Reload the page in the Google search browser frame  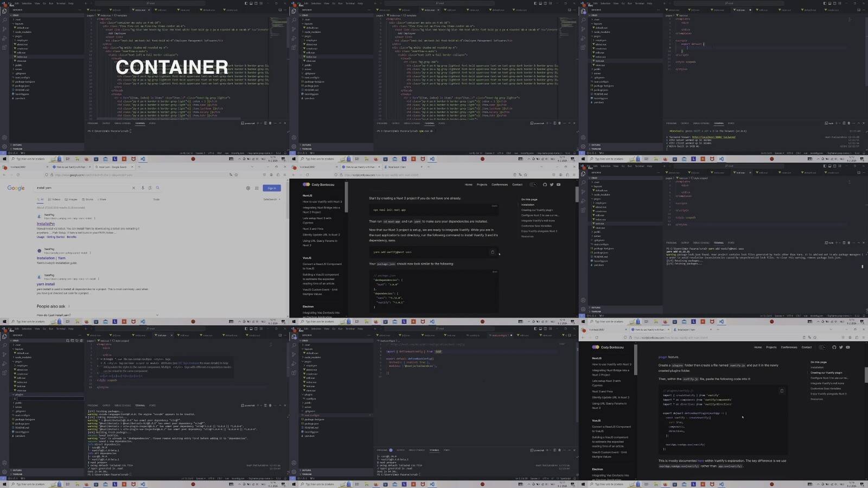18,175
